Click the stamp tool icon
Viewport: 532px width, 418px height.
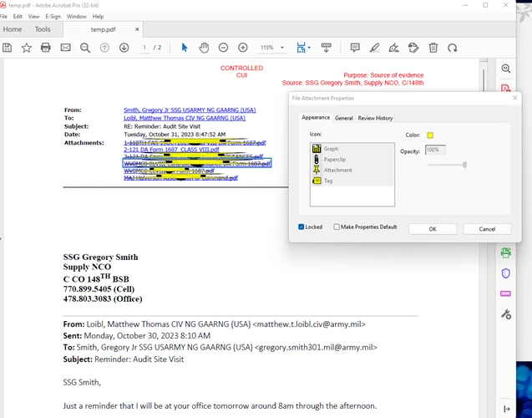(x=413, y=48)
